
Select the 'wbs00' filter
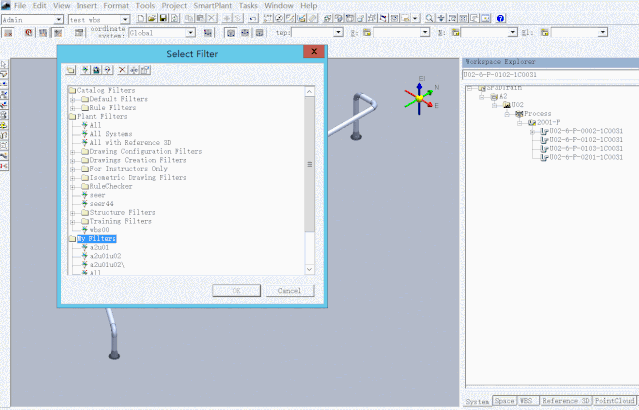pos(99,230)
